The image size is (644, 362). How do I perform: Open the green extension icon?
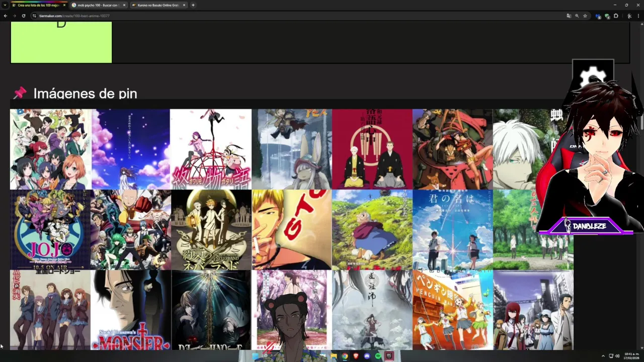607,16
